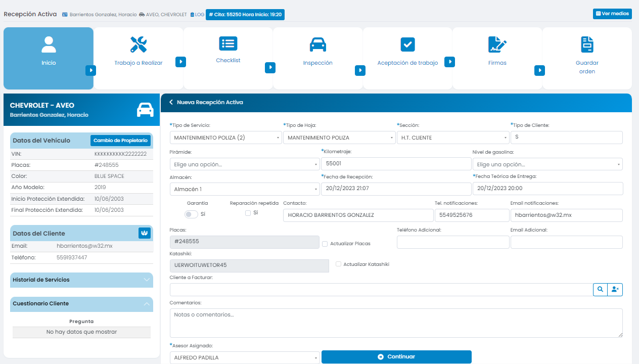Click the client email hbarrientos@w32.mx in the sidebar
The height and width of the screenshot is (364, 639).
[x=84, y=246]
